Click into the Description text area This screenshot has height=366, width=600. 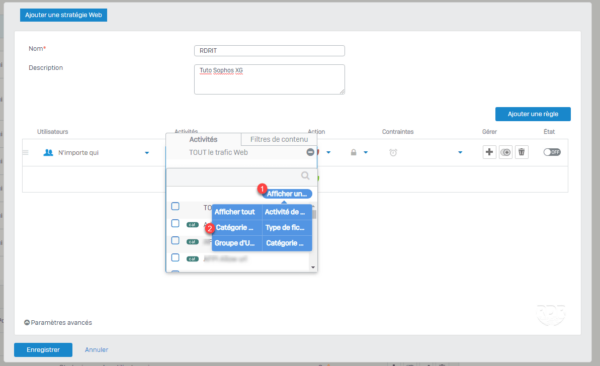(x=269, y=79)
